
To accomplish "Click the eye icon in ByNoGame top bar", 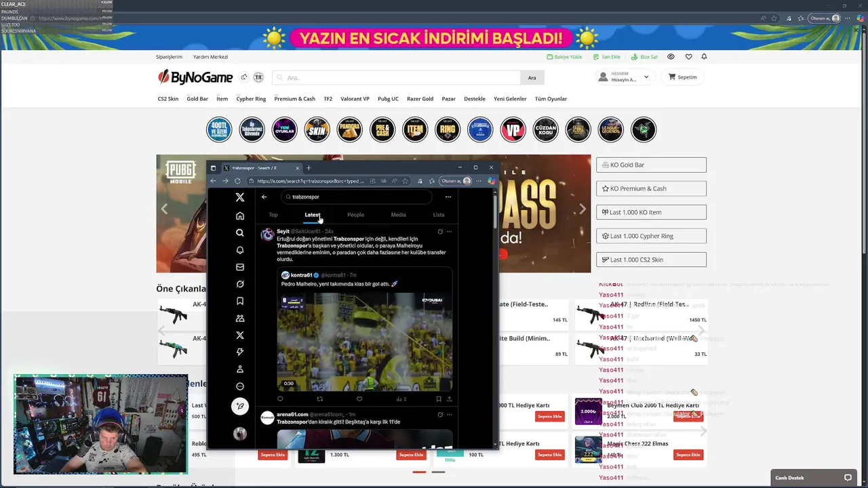I will 671,57.
